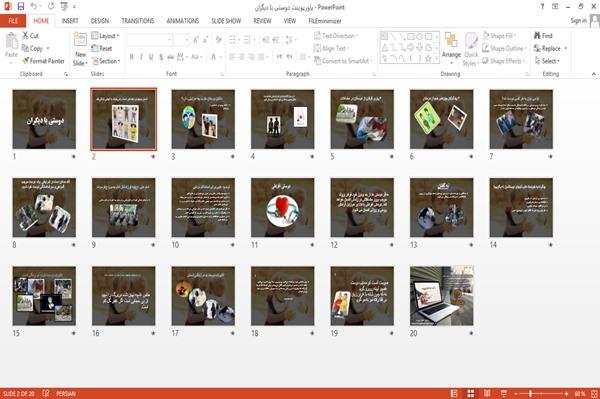Screen dimensions: 600x399
Task: Toggle Normal view button in status bar
Action: [x=454, y=393]
